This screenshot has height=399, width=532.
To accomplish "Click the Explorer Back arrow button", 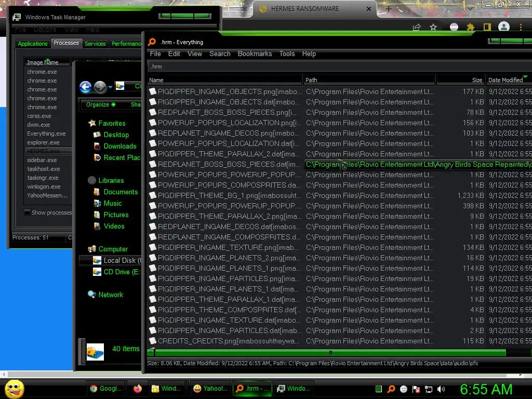I will (x=86, y=87).
